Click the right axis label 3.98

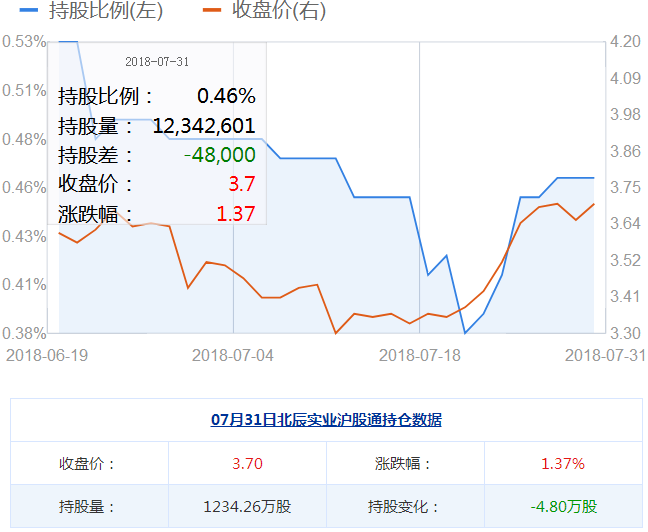(625, 115)
